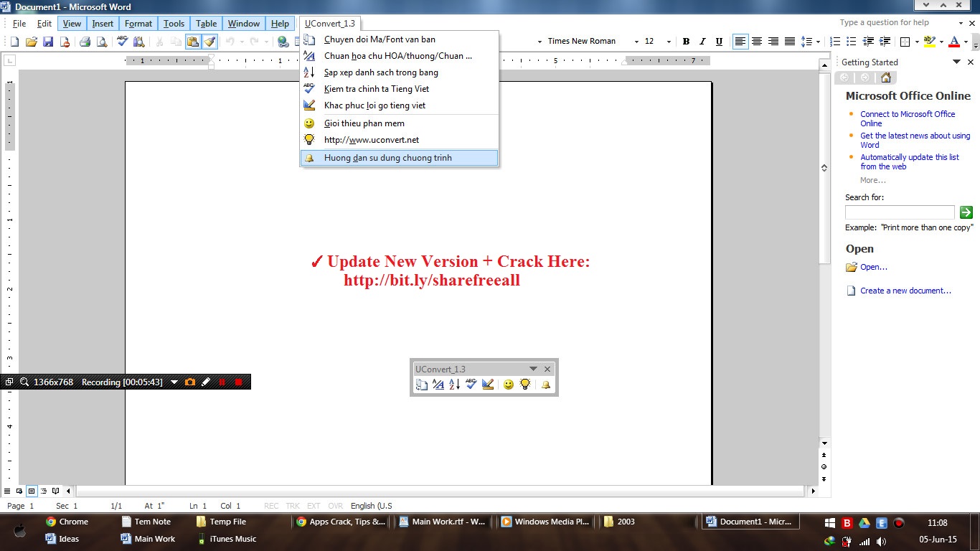The width and height of the screenshot is (980, 551).
Task: Click the font conversion icon in floating UConvert toolbar
Action: (x=422, y=385)
